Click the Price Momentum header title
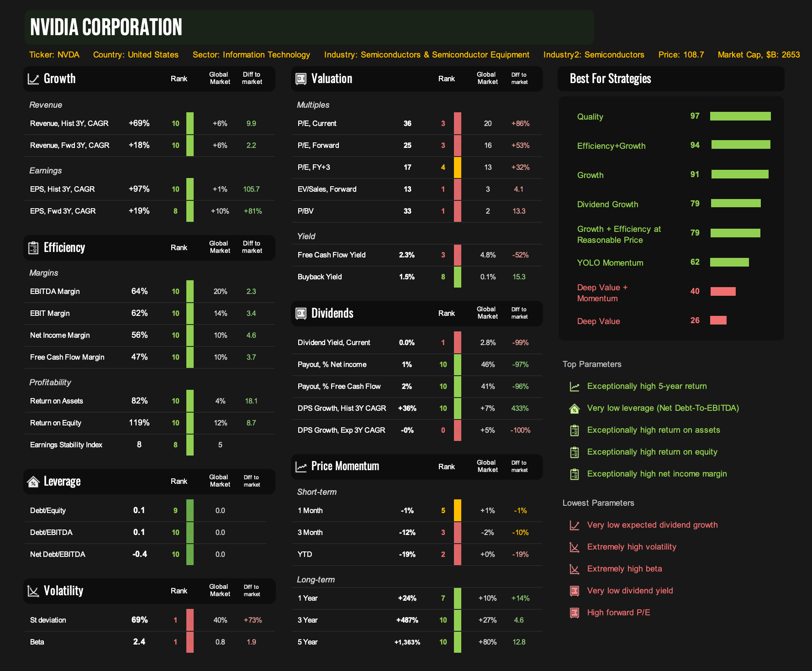 [345, 466]
